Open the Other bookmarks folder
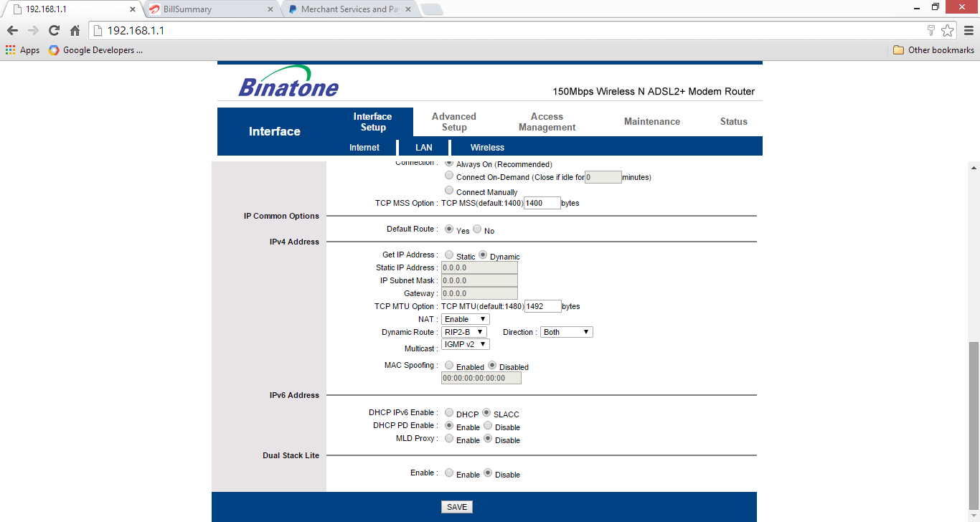Viewport: 980px width, 522px height. (933, 50)
